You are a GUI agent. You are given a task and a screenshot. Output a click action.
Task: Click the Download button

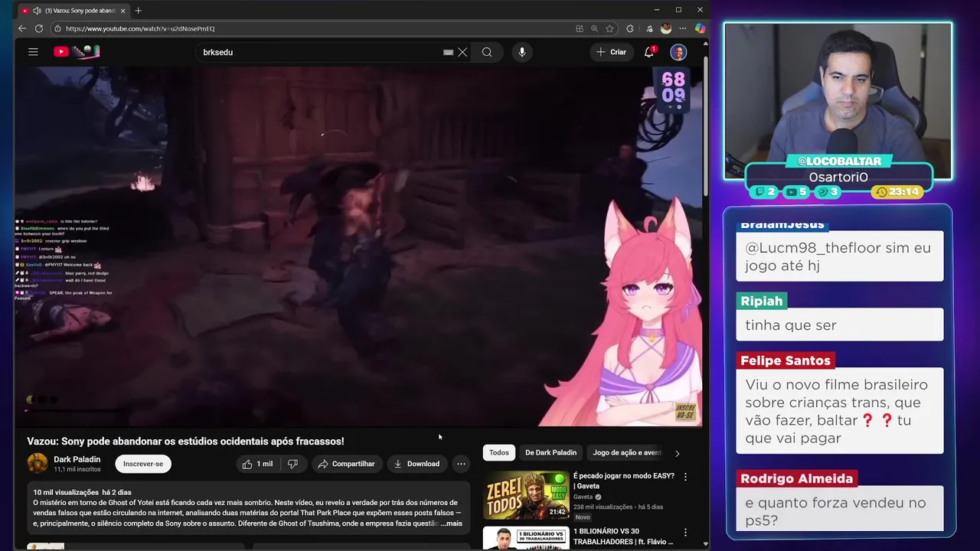click(416, 464)
